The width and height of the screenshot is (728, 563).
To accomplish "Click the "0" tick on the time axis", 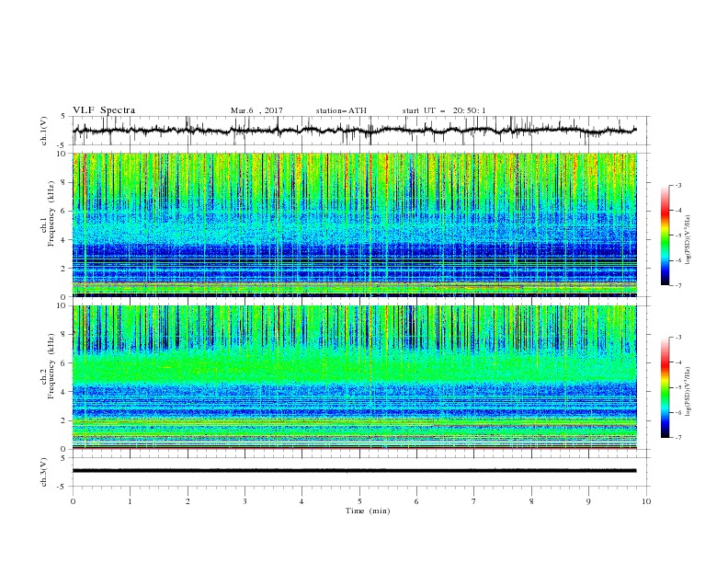I will coord(73,501).
